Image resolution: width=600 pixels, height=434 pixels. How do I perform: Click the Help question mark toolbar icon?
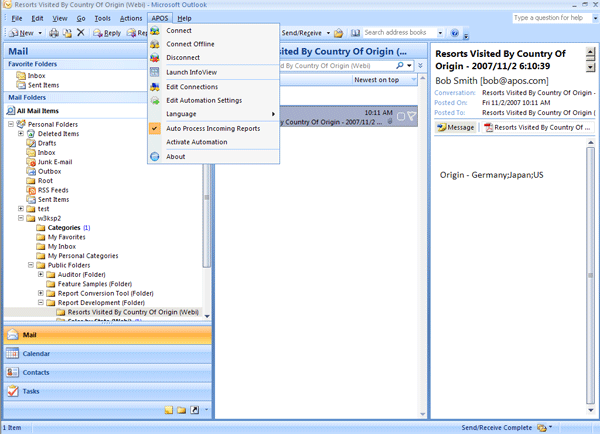[455, 33]
